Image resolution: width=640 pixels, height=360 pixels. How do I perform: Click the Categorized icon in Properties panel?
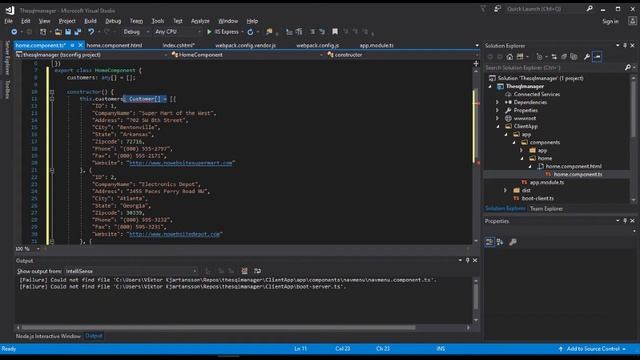(489, 242)
